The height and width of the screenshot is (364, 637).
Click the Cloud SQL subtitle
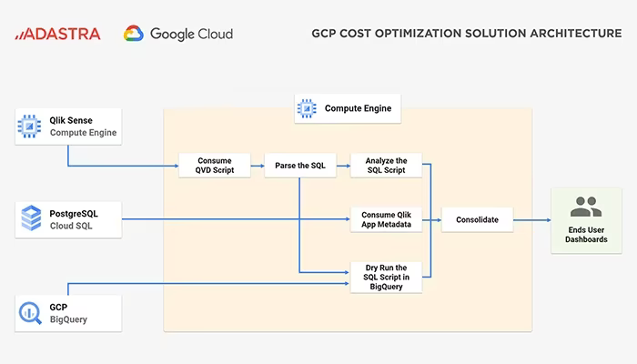[x=71, y=226]
